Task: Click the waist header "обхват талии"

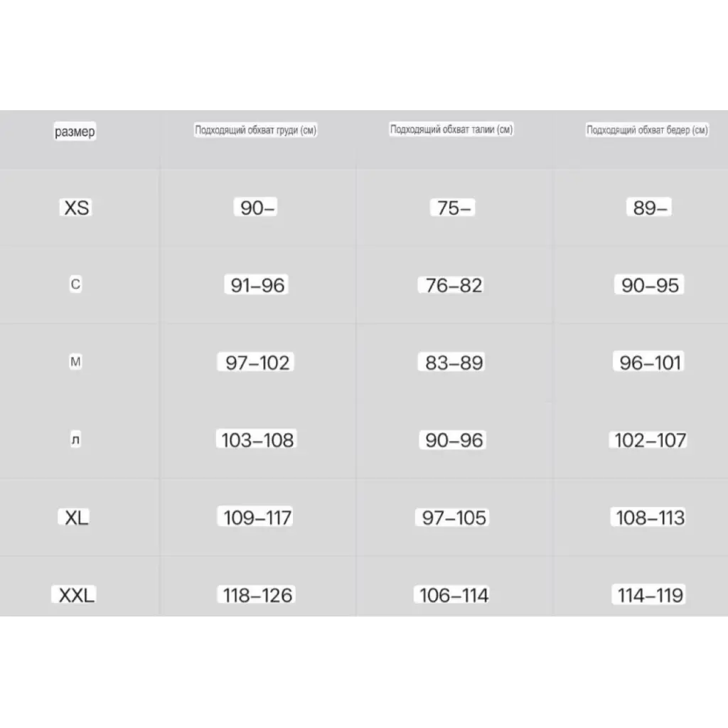Action: (451, 129)
